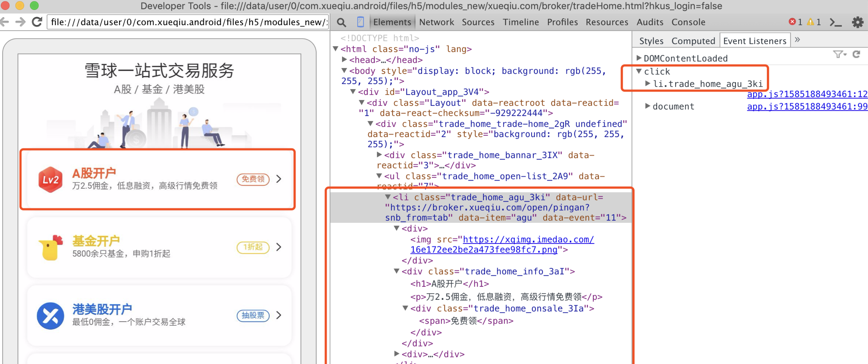Image resolution: width=868 pixels, height=364 pixels.
Task: Expand the DOMContentLoaded listener group
Action: (x=639, y=58)
